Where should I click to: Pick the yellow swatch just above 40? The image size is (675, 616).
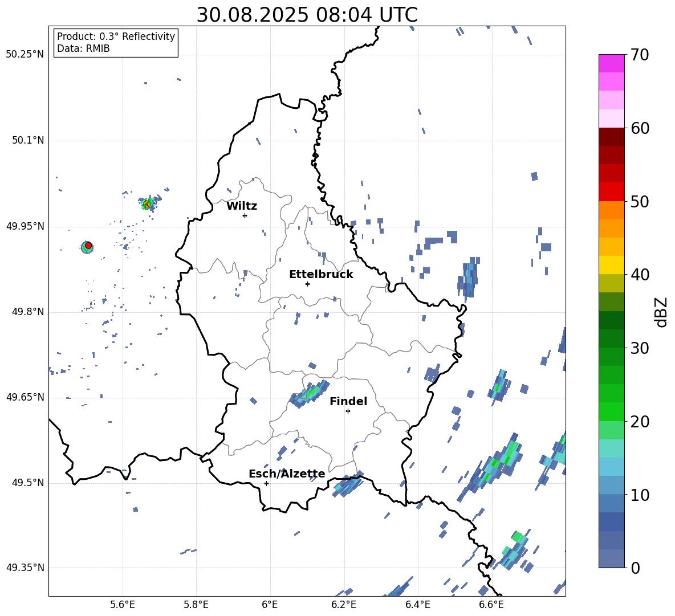click(611, 265)
